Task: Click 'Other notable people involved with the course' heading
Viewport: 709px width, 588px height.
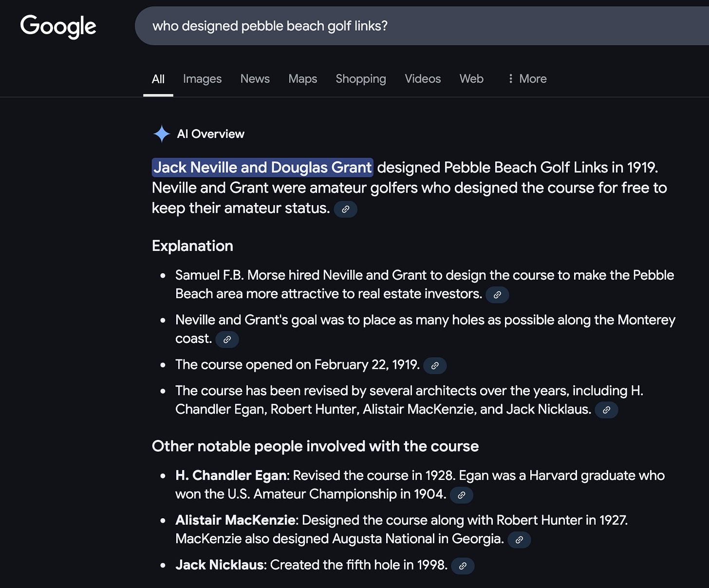Action: tap(315, 446)
